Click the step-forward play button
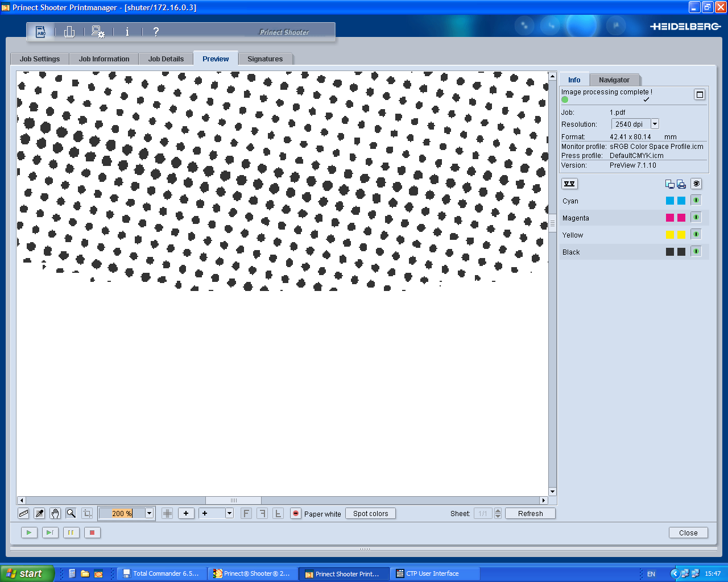This screenshot has width=728, height=582. pos(50,533)
